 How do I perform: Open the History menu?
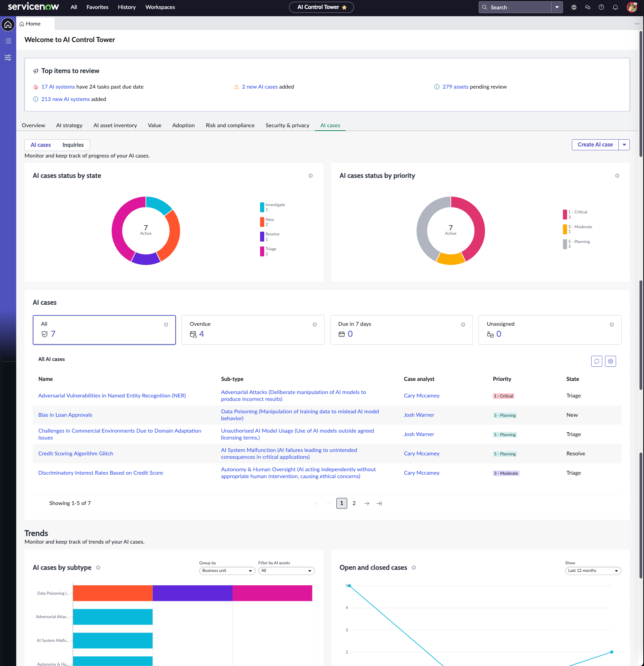(x=127, y=7)
